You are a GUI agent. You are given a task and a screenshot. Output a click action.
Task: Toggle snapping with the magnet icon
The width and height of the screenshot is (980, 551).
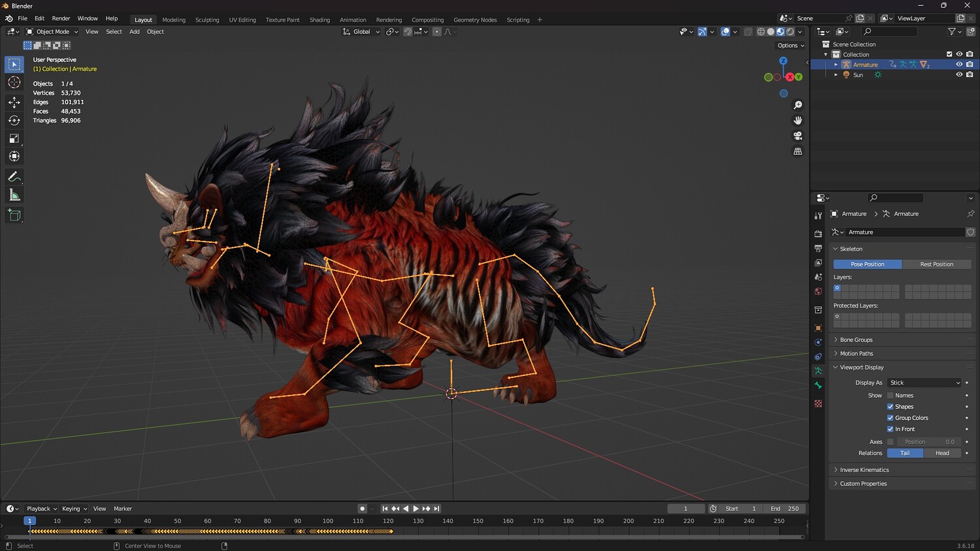coord(408,31)
